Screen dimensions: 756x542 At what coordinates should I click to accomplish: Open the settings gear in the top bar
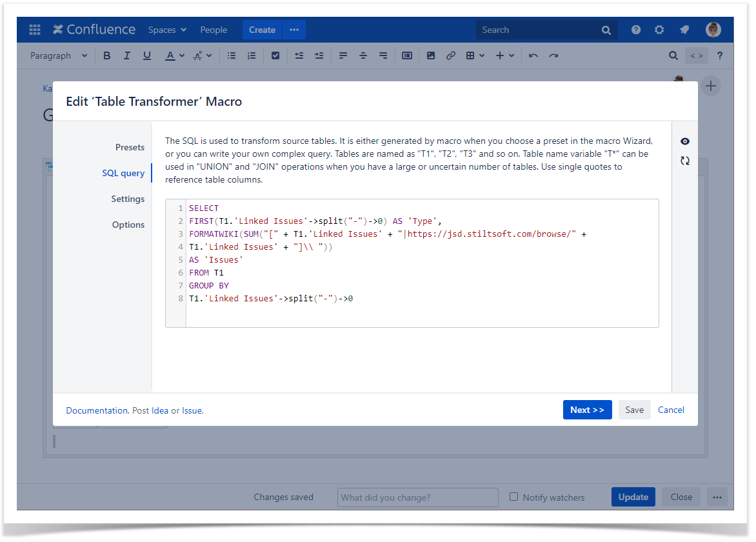[x=659, y=30]
